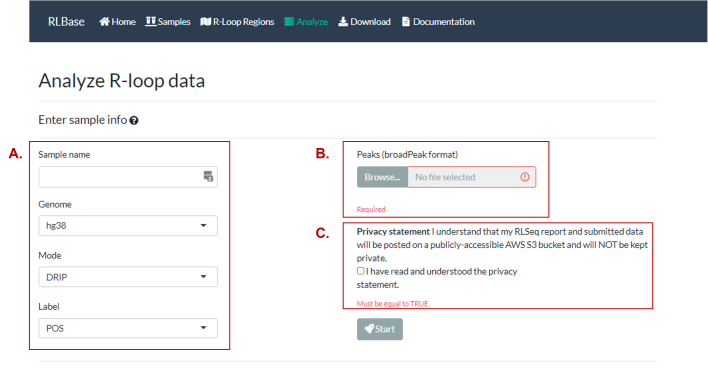Click the icon inside Sample name field

208,177
